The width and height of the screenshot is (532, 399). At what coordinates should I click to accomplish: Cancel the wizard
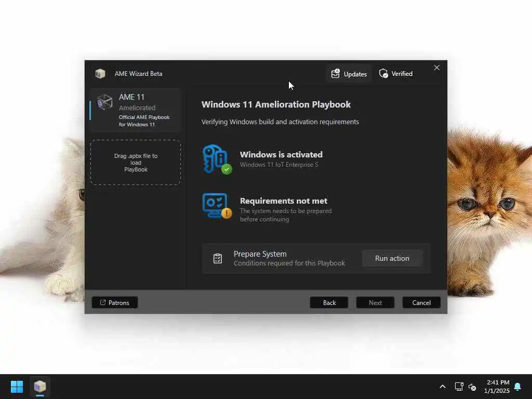click(x=421, y=303)
